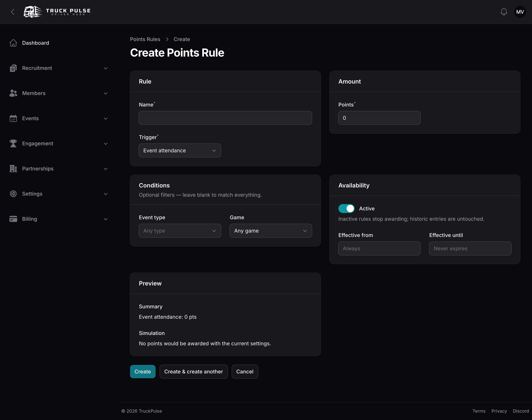The image size is (532, 420).
Task: Click the 'Optional filters' conditions description
Action: 200,195
